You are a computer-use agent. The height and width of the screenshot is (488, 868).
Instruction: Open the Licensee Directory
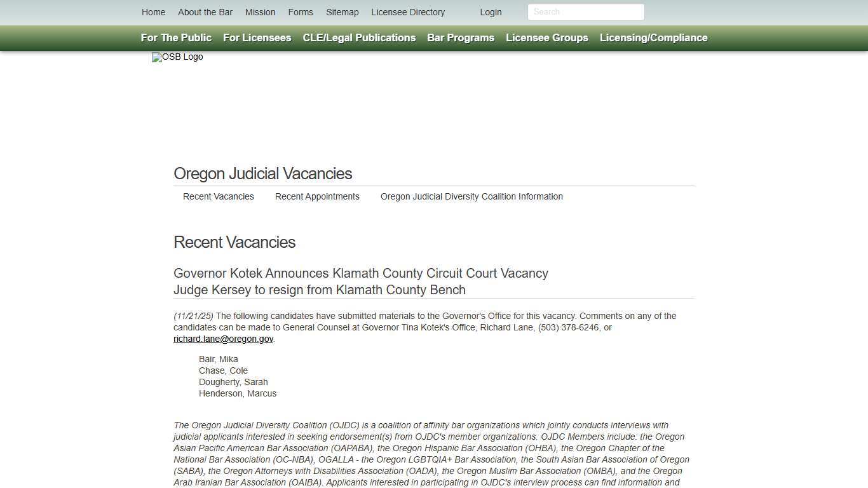click(408, 12)
